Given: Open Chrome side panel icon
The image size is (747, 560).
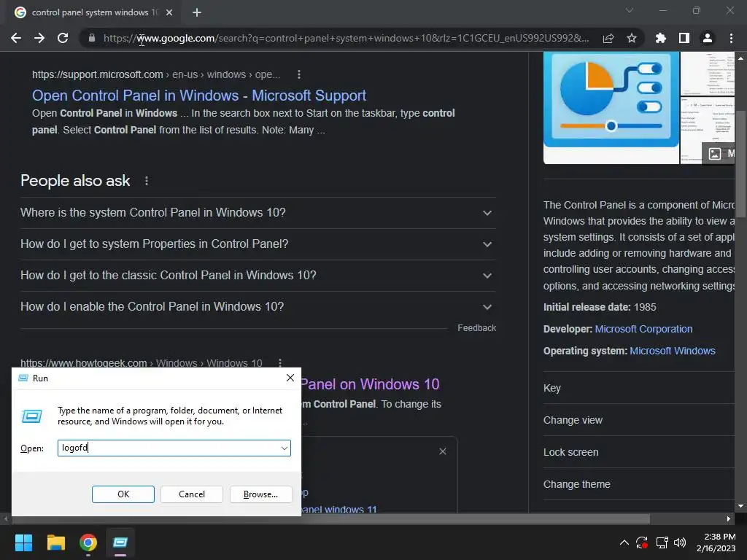Looking at the screenshot, I should 684,38.
